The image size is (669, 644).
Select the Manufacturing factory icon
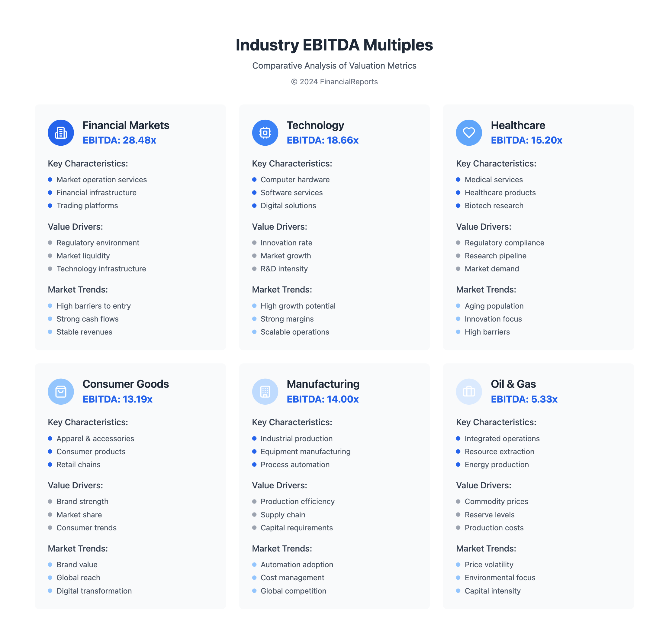pyautogui.click(x=265, y=391)
